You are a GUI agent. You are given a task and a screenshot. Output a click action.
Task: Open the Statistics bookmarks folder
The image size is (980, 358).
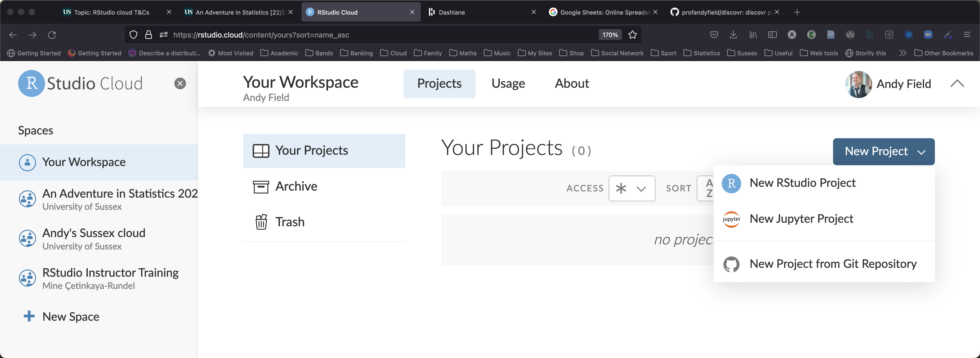pyautogui.click(x=701, y=53)
